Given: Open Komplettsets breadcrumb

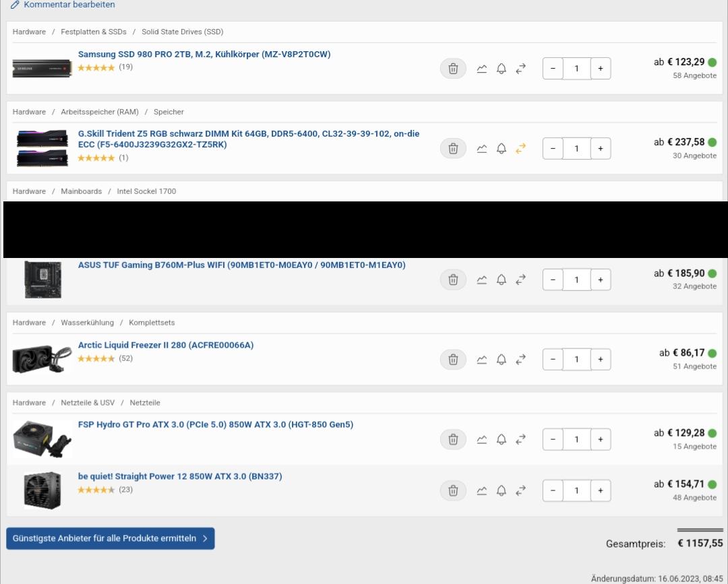Looking at the screenshot, I should pos(152,323).
